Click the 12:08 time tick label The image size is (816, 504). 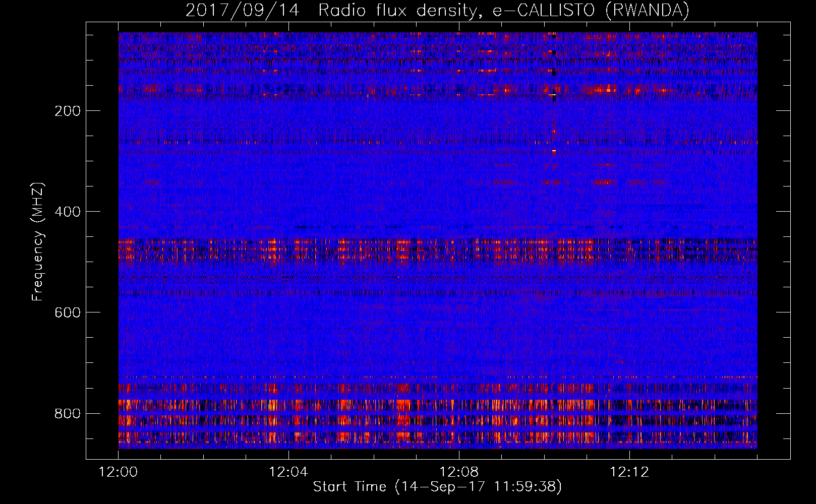click(x=459, y=472)
